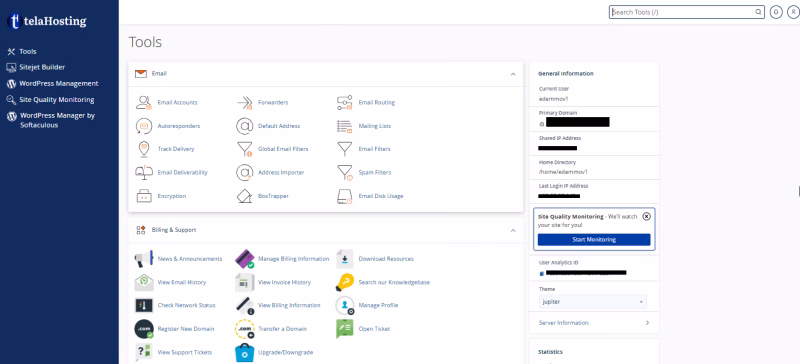Open the user account icon in header
The image size is (800, 364).
(793, 12)
